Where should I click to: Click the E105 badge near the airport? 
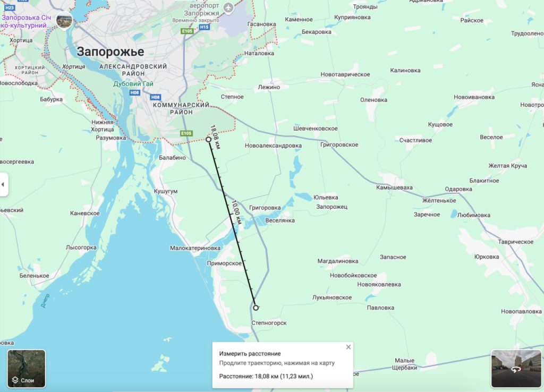coord(188,31)
